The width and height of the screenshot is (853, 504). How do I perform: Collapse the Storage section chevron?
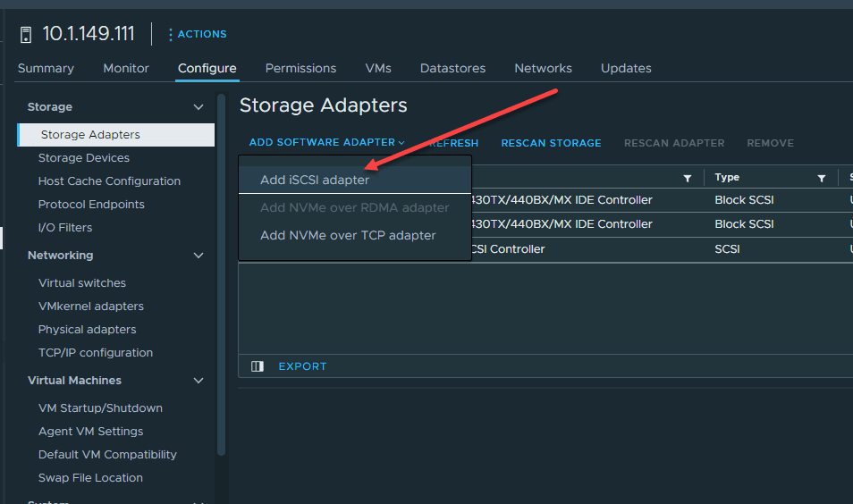(x=198, y=107)
